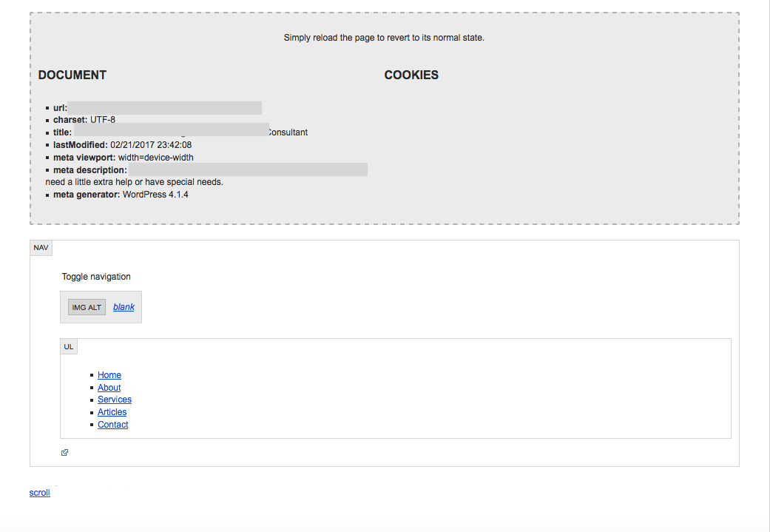Click the NAV tag label
The height and width of the screenshot is (532, 770).
[x=41, y=248]
